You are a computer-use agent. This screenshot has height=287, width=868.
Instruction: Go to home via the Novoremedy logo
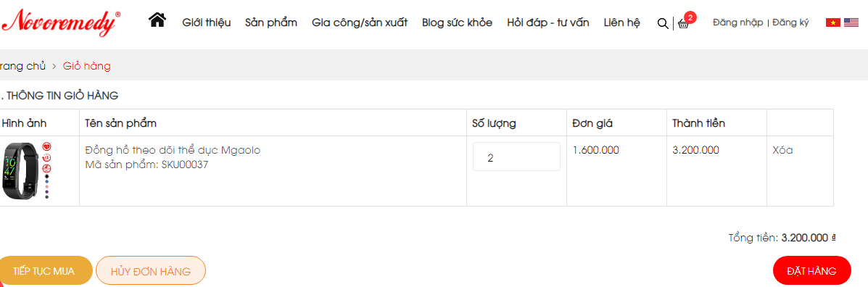[x=61, y=22]
